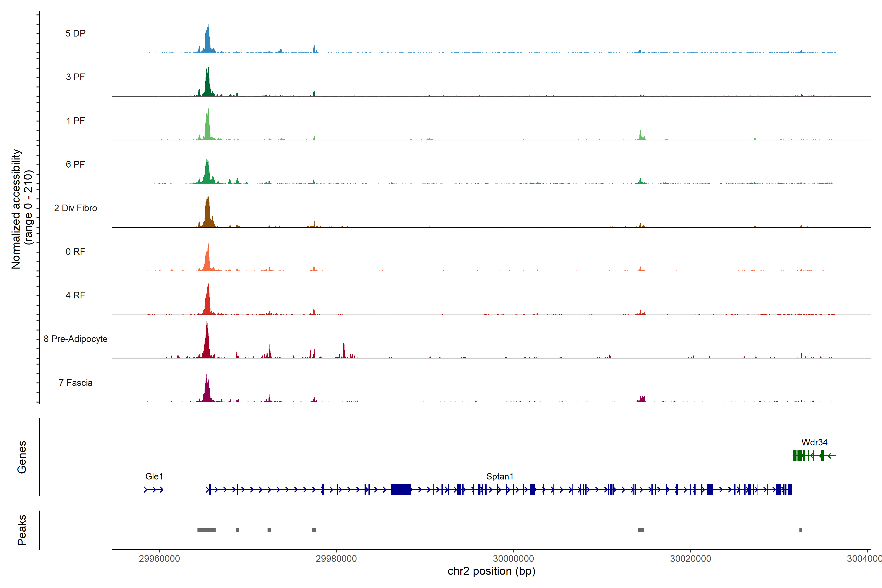Select the Wdr34 gene label
882x588 pixels.
click(814, 442)
